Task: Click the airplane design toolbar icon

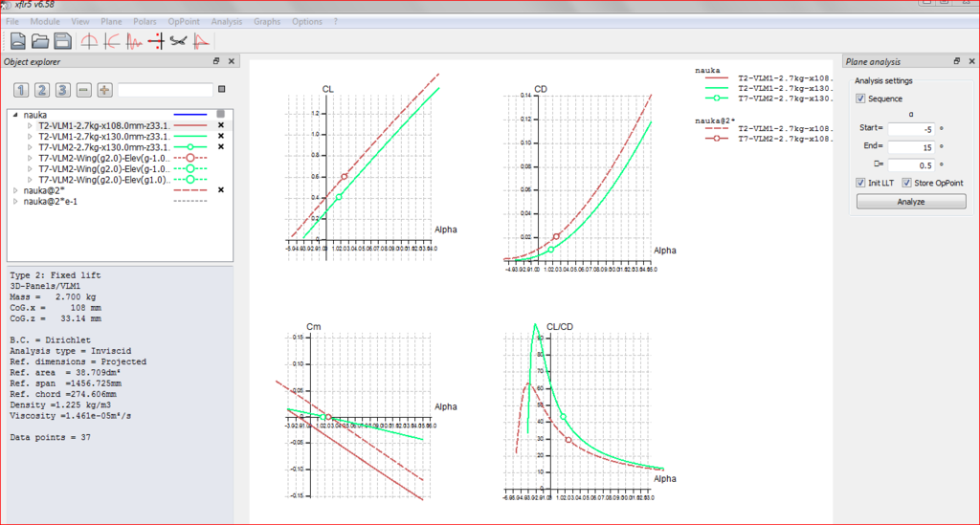Action: click(x=178, y=41)
